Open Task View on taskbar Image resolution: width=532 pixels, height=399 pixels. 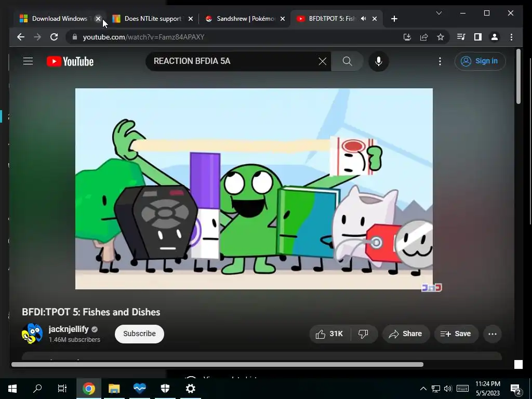[x=62, y=389]
